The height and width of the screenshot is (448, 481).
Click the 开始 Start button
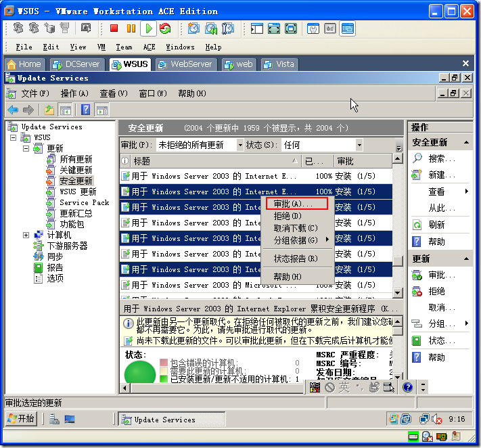(21, 418)
